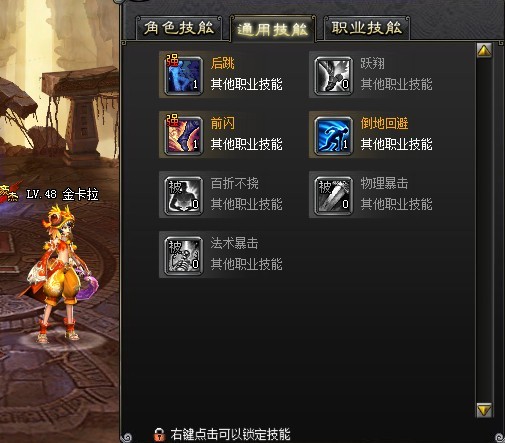Click the skill list scrollbar track
Screen dimensions: 505x443
[484, 230]
